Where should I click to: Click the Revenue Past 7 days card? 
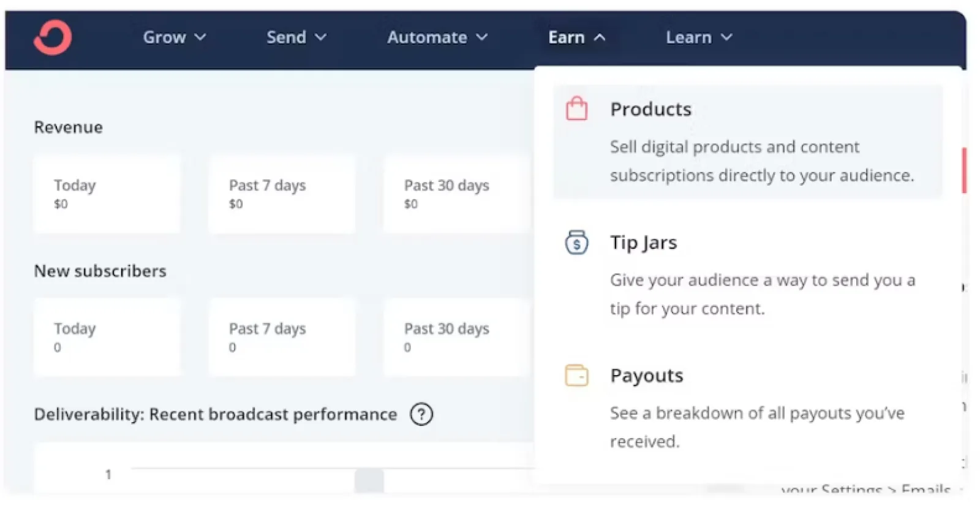(282, 194)
